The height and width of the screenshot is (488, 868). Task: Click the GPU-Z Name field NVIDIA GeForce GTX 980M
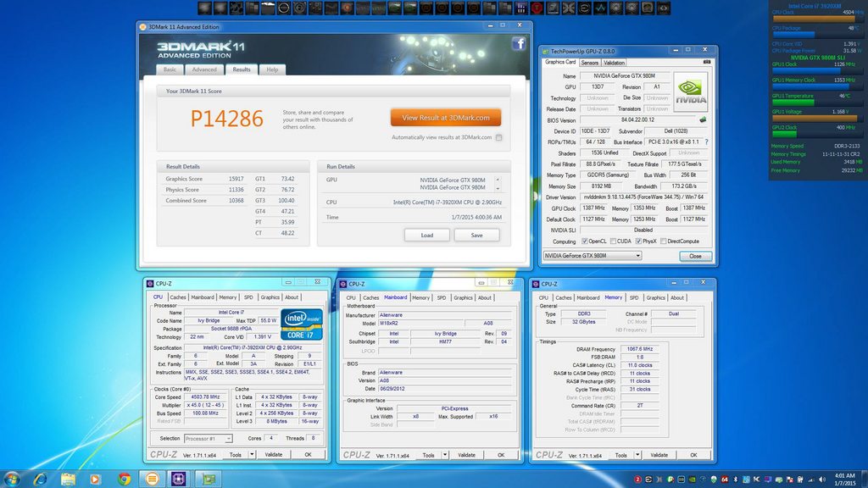click(624, 75)
